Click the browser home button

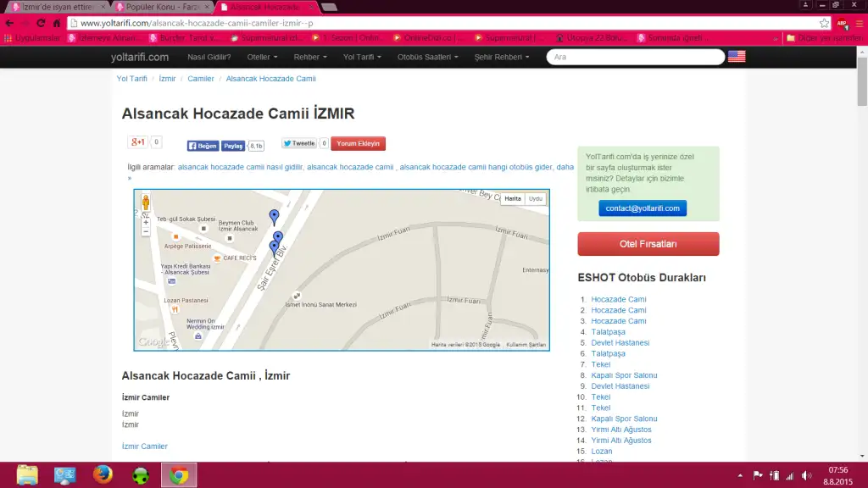click(57, 23)
